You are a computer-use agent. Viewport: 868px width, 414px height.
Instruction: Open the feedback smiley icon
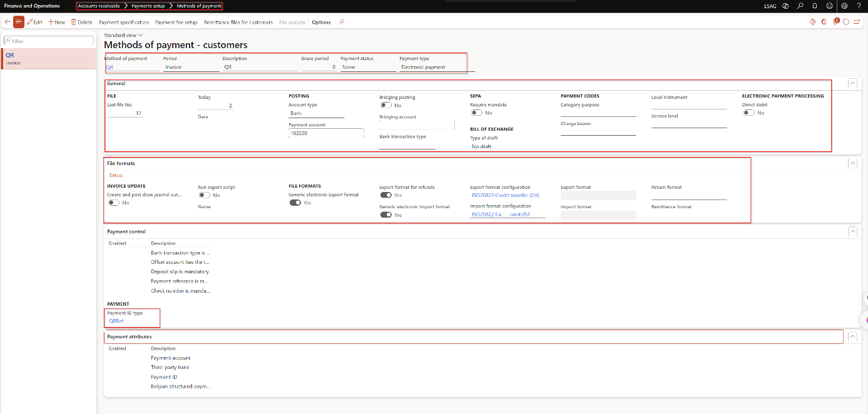[x=830, y=6]
